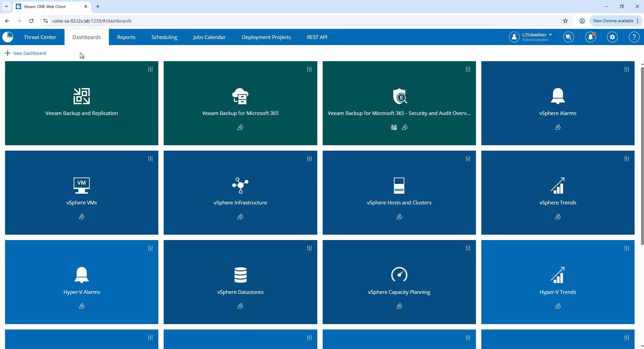
Task: Click shared users icon on Hyper-V Alarms tile
Action: point(82,306)
